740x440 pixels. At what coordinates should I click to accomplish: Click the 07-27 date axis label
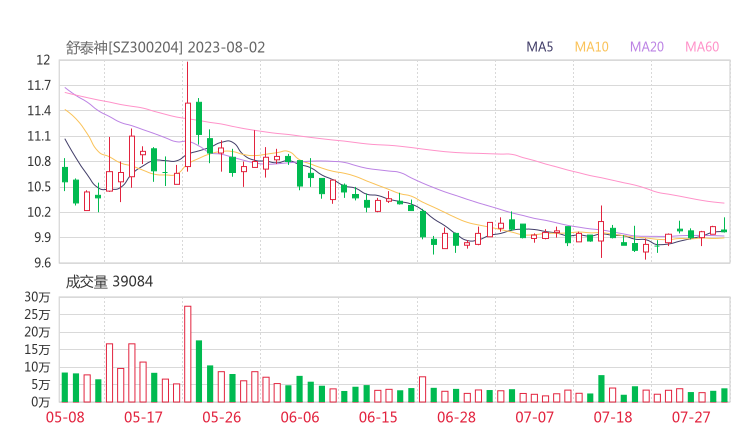[x=691, y=417]
